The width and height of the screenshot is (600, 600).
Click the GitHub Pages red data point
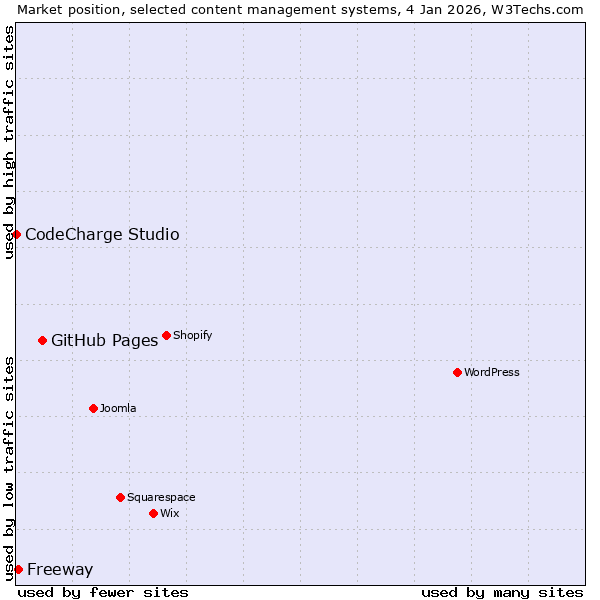(42, 341)
